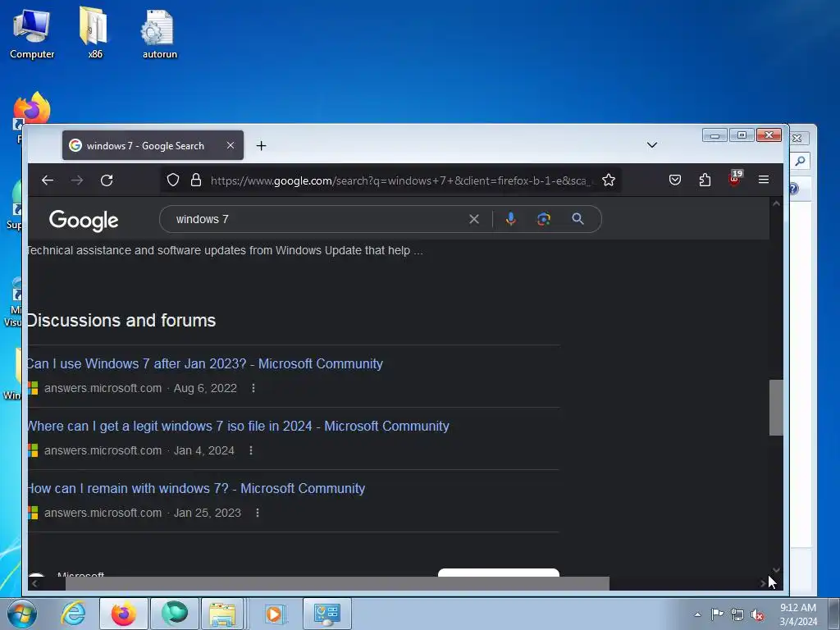
Task: Click the scroll down arrow of the page
Action: coord(776,571)
